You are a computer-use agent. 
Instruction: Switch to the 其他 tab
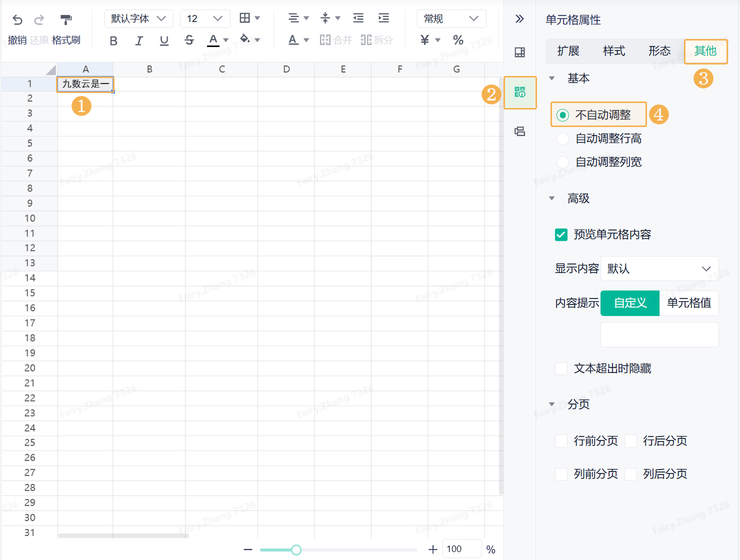(705, 51)
